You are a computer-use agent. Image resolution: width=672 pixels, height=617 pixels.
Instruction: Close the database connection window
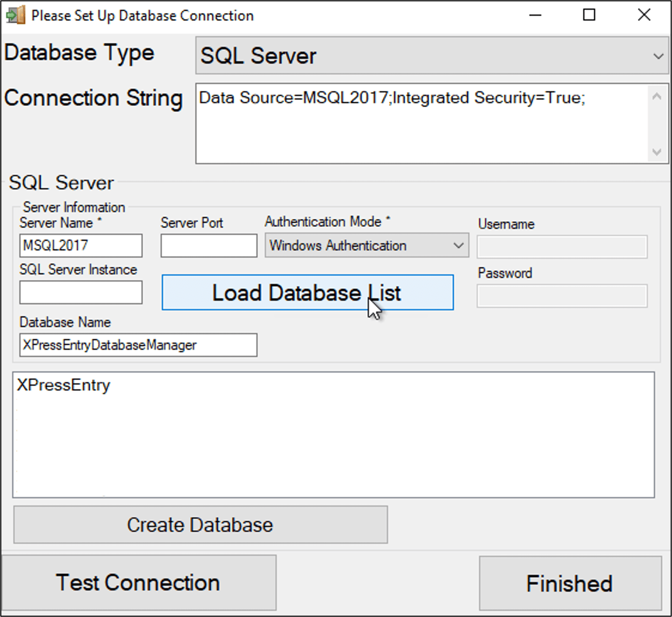click(644, 15)
